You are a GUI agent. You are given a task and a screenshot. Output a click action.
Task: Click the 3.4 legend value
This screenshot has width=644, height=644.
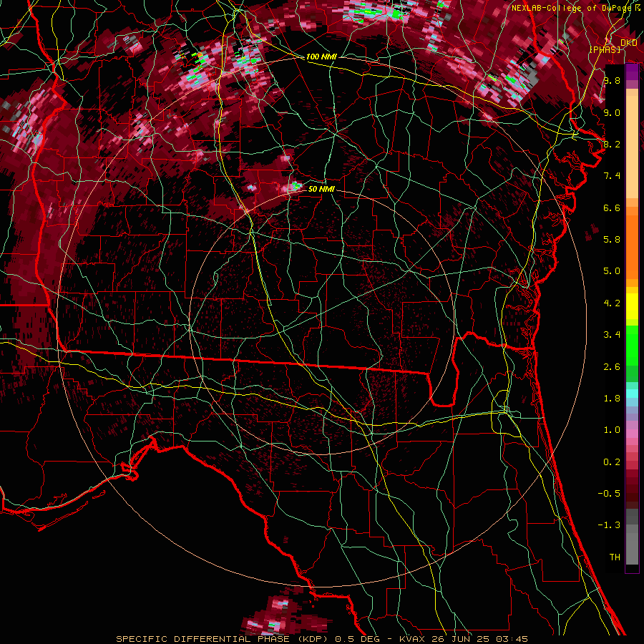pyautogui.click(x=612, y=335)
